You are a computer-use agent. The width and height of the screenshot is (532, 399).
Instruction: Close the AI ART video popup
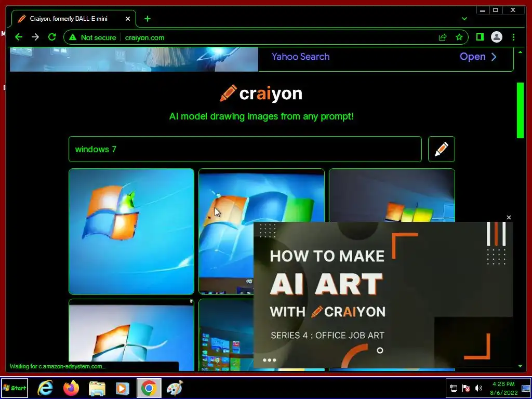[509, 218]
